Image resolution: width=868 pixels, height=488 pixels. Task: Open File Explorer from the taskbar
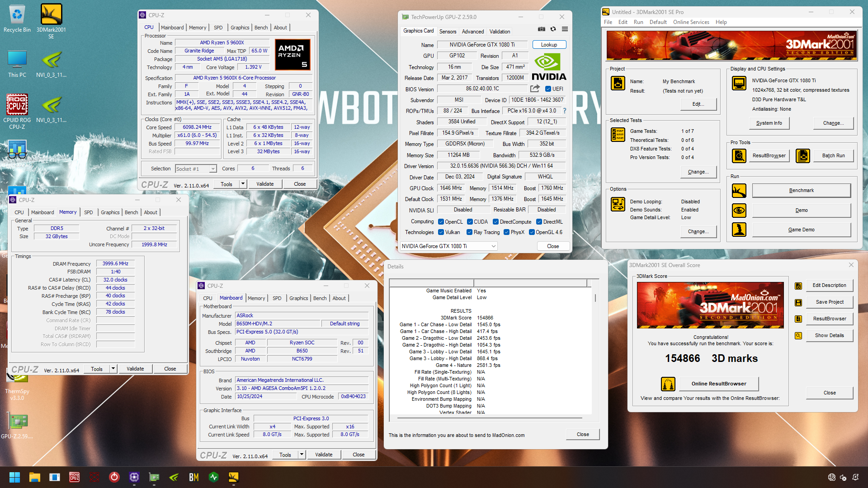coord(35,477)
